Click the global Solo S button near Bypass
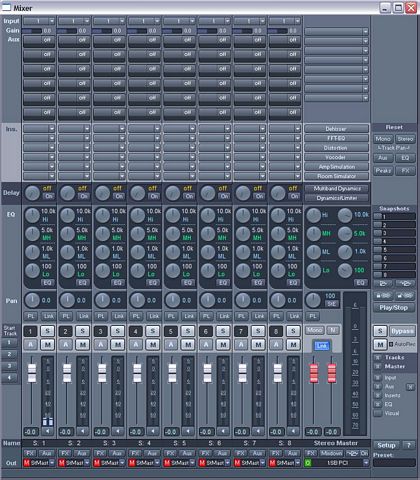The height and width of the screenshot is (480, 420). click(380, 331)
